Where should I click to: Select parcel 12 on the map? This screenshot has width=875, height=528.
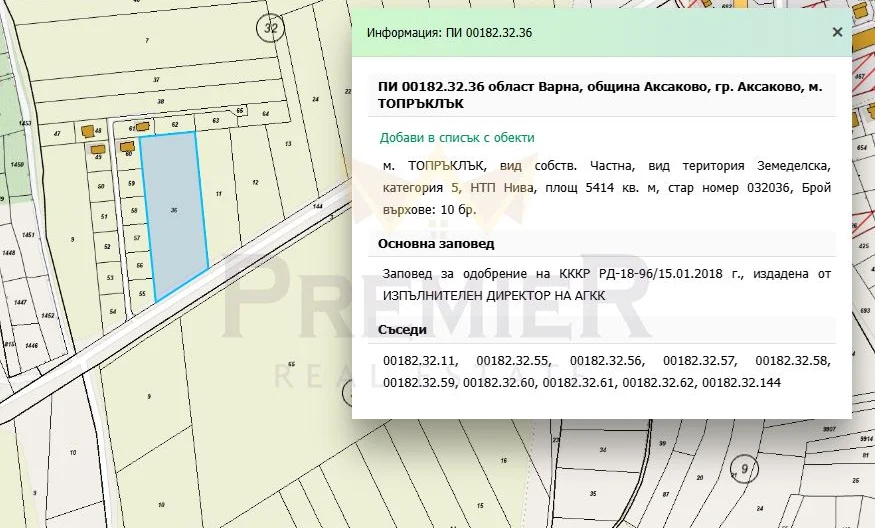[x=256, y=185]
